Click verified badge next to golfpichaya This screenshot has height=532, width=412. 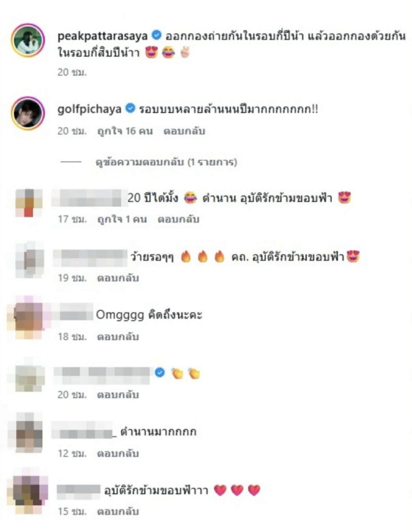tap(130, 108)
